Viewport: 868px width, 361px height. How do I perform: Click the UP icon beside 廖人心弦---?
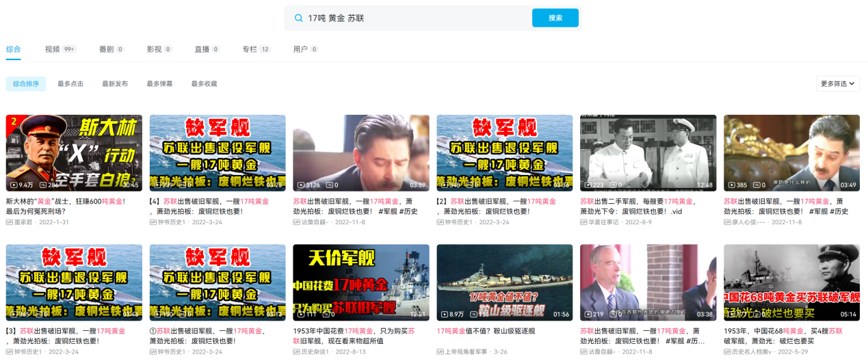tap(728, 222)
